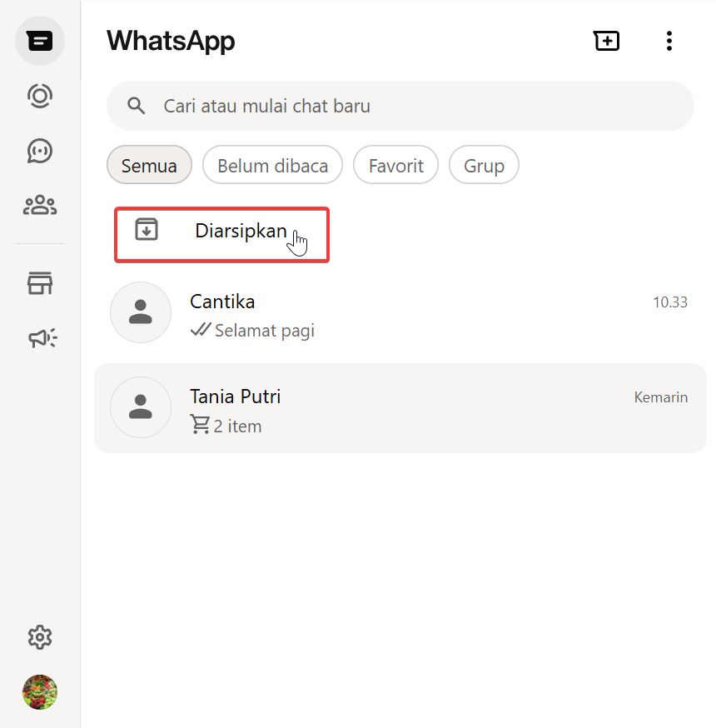Click the megaphone advertise icon
Screen dimensions: 716x728
pyautogui.click(x=41, y=337)
